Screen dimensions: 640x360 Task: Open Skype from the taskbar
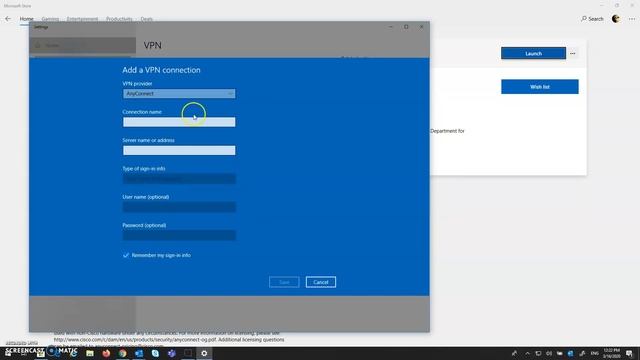(x=155, y=353)
